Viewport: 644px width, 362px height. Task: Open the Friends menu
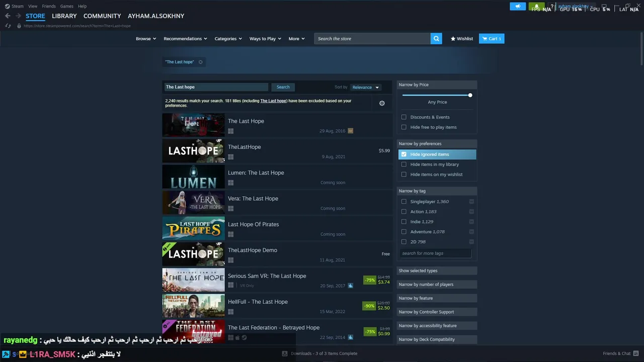(49, 6)
